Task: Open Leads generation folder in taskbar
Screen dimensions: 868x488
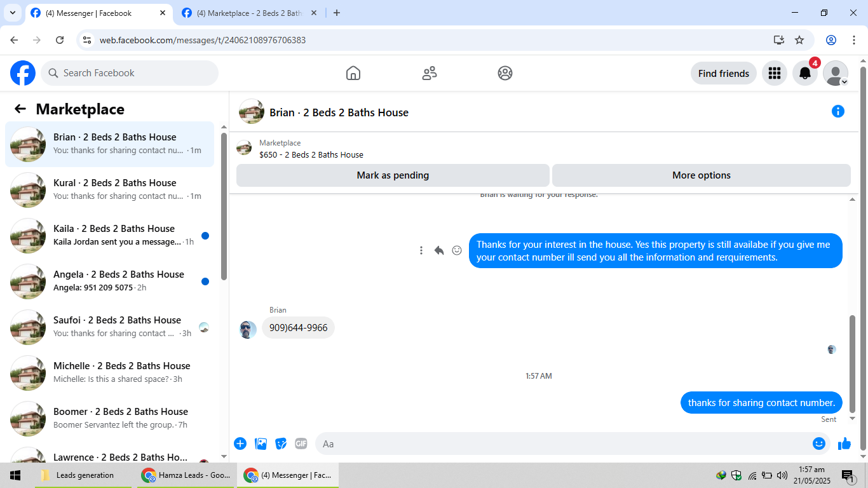Action: (x=83, y=475)
